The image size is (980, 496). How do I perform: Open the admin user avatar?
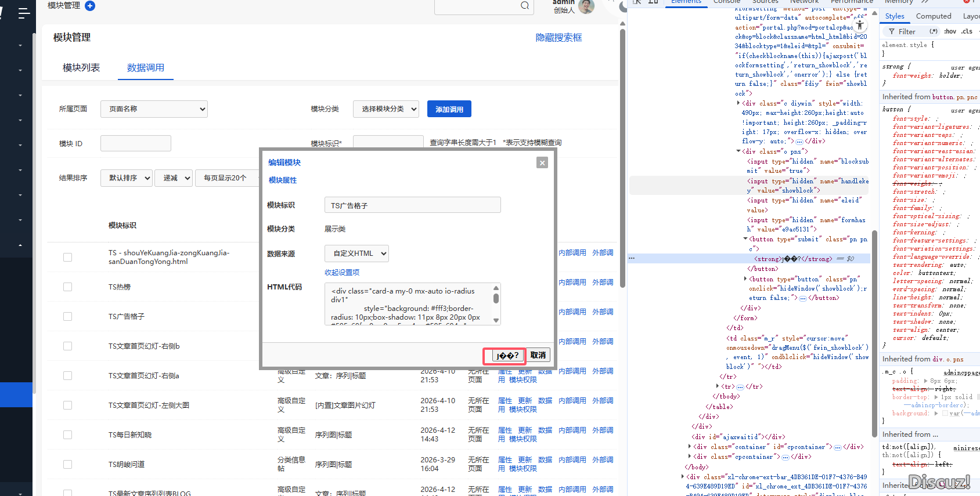coord(586,6)
